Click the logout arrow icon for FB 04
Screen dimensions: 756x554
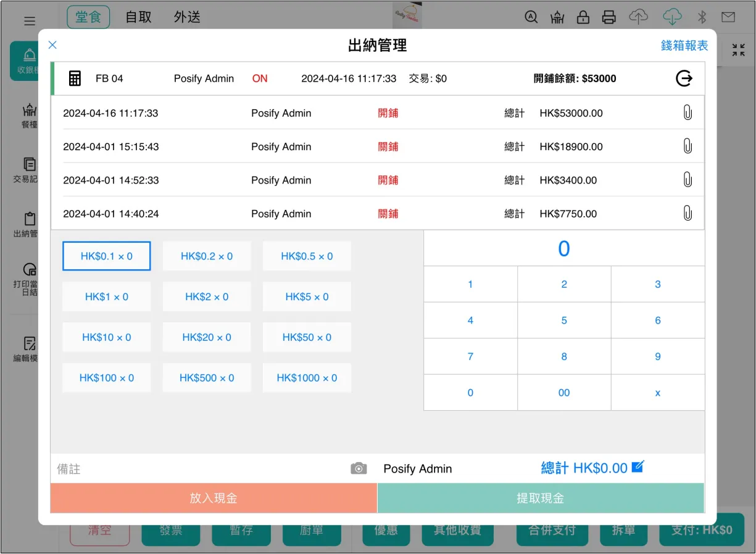point(684,78)
